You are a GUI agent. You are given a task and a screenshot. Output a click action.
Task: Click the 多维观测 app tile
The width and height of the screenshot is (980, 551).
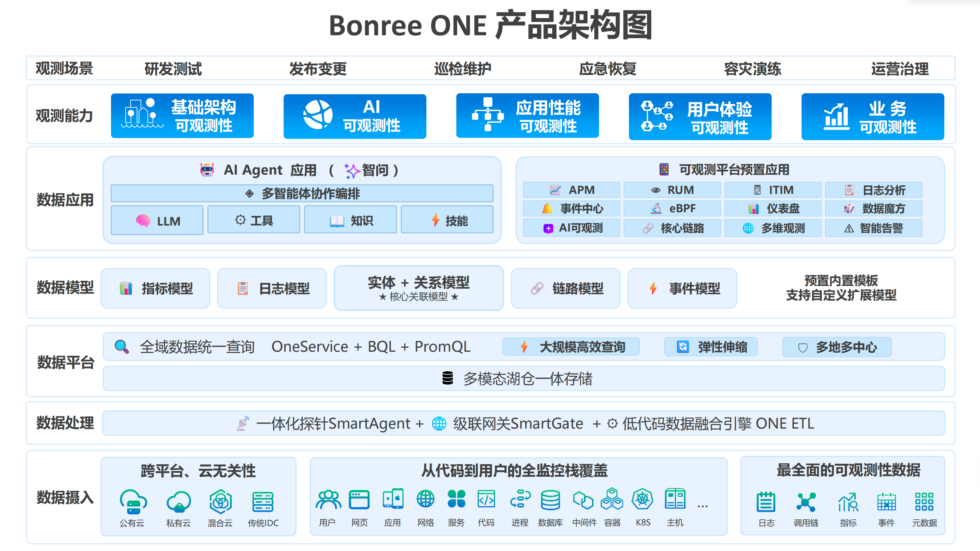(x=773, y=228)
